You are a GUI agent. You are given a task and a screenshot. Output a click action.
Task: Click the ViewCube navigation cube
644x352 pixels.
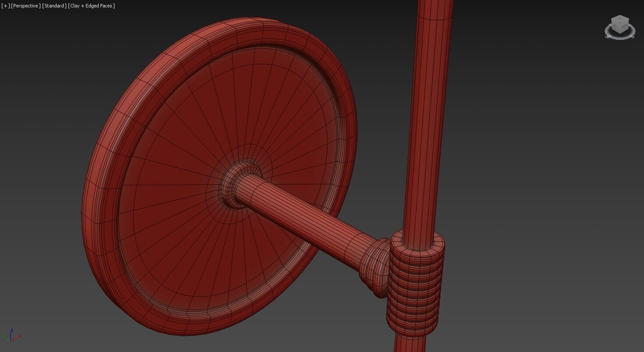tap(620, 24)
